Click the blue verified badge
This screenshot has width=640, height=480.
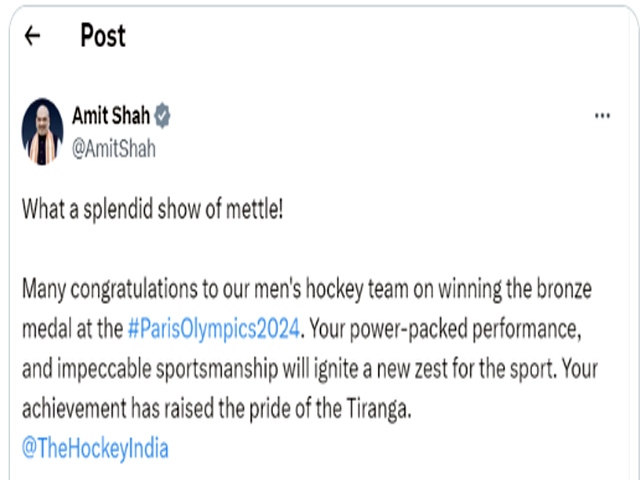(x=162, y=116)
